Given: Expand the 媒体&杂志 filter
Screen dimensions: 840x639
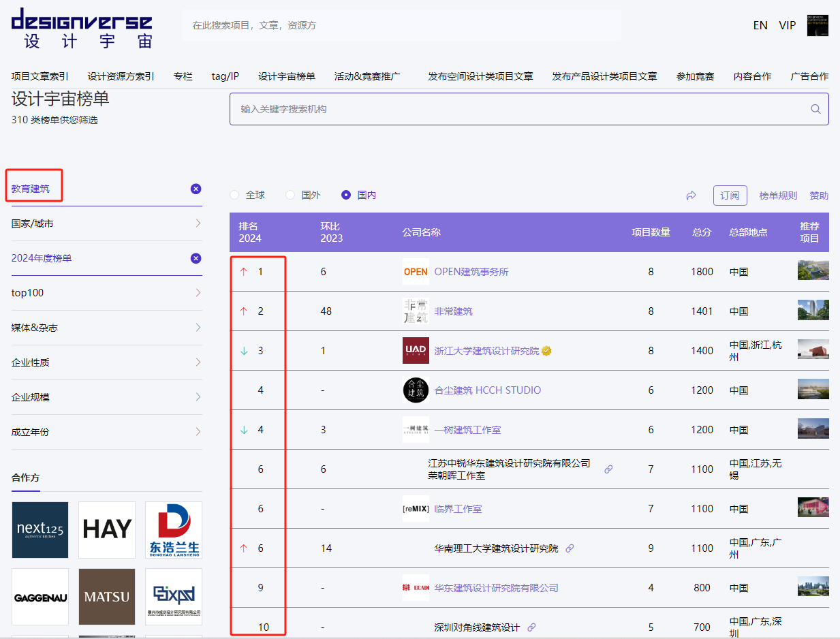Looking at the screenshot, I should click(x=107, y=328).
